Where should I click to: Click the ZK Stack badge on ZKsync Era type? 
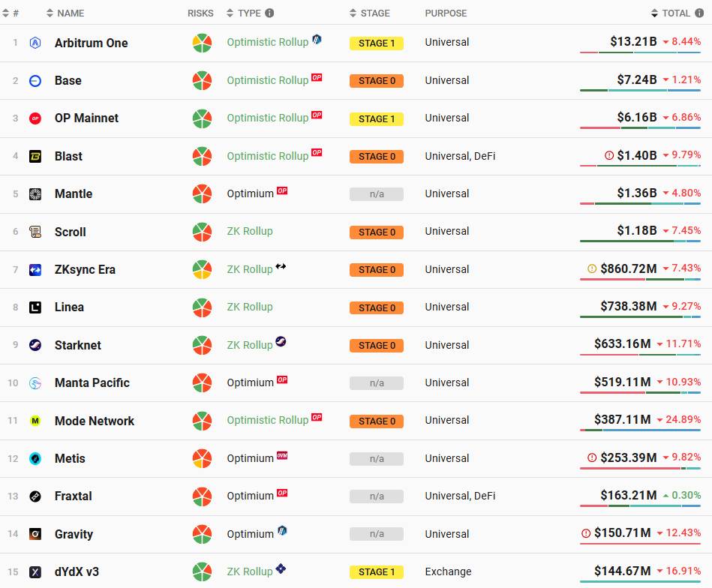(281, 266)
